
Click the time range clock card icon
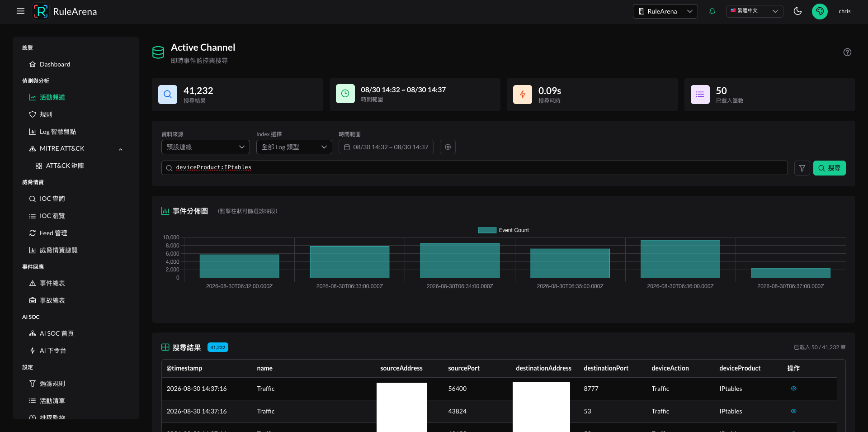coord(345,94)
